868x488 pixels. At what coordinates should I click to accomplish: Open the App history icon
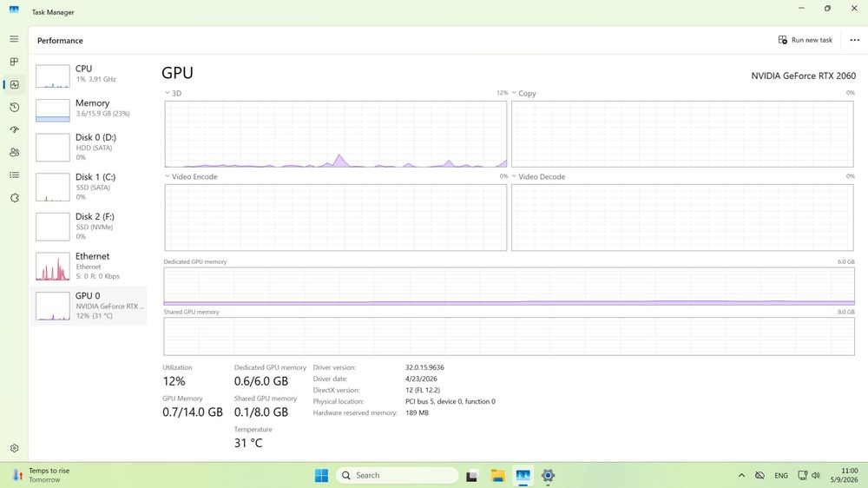tap(15, 107)
